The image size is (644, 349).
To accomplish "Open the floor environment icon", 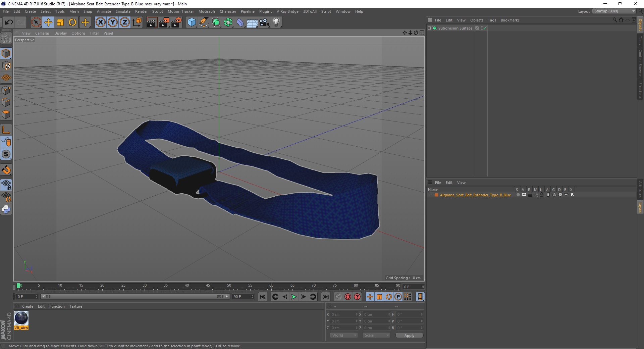I will (252, 22).
